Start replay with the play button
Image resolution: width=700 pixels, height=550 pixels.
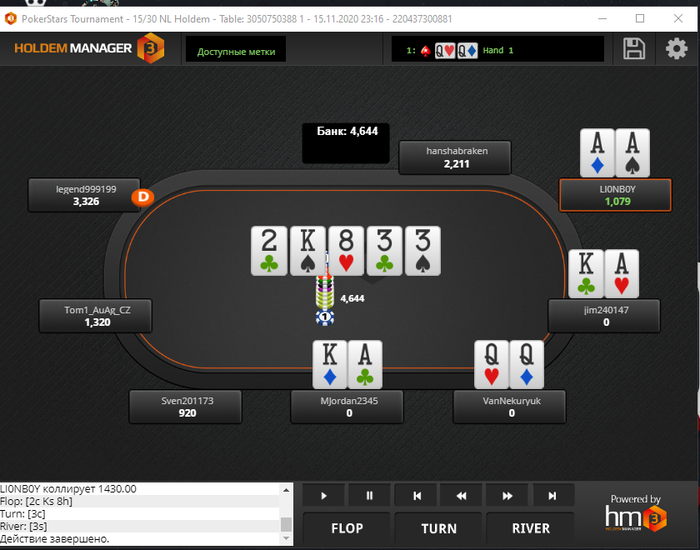(x=324, y=496)
